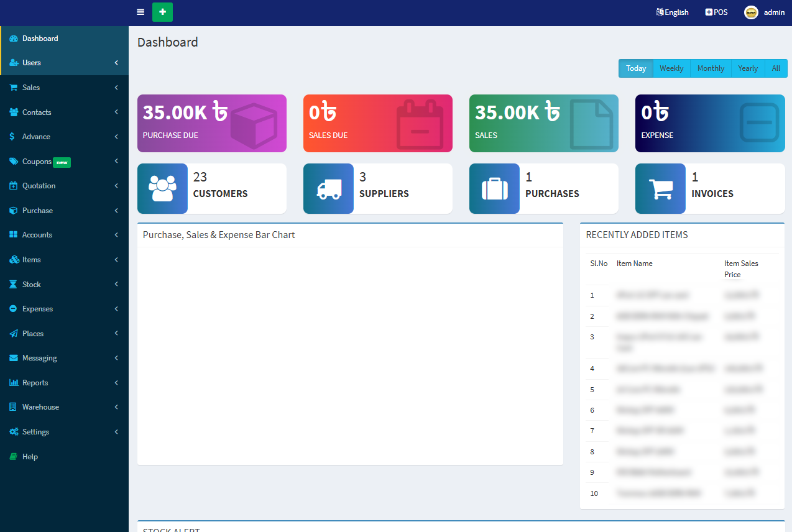This screenshot has height=532, width=792.
Task: Click the green plus quick-add icon
Action: (x=162, y=12)
